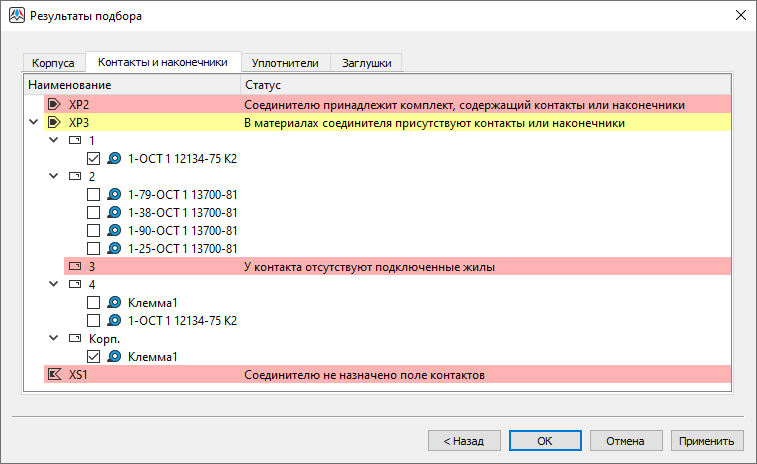The height and width of the screenshot is (464, 757).
Task: Click the Применить button
Action: 708,440
